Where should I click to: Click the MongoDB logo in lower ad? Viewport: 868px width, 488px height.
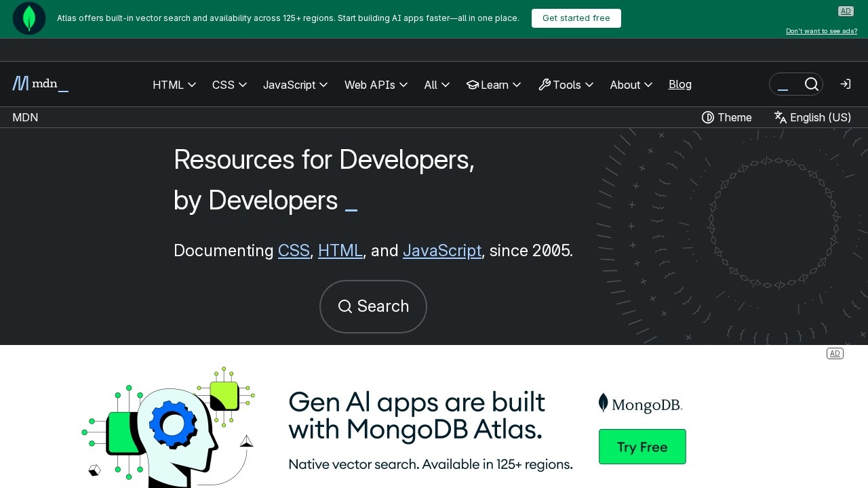click(x=640, y=404)
